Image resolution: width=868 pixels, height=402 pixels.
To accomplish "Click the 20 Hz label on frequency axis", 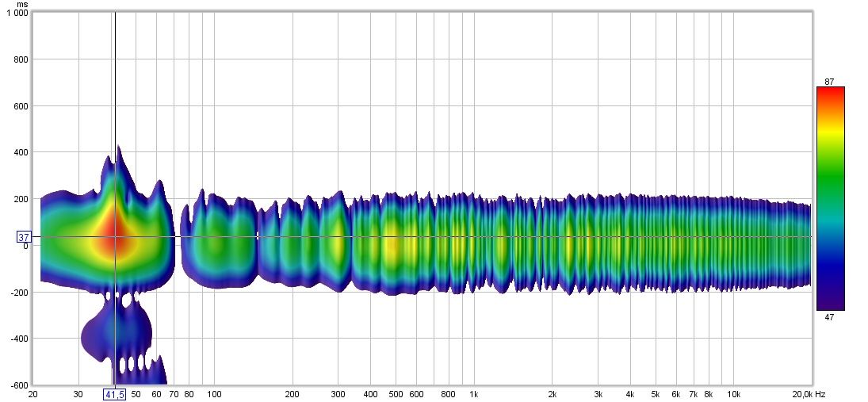I will click(33, 394).
